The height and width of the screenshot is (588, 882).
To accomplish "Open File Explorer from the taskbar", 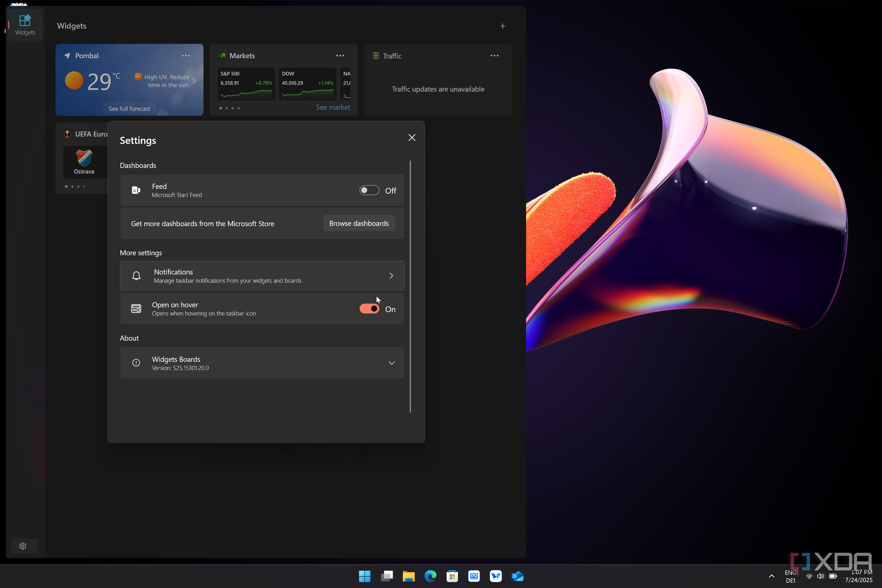I will (x=408, y=576).
